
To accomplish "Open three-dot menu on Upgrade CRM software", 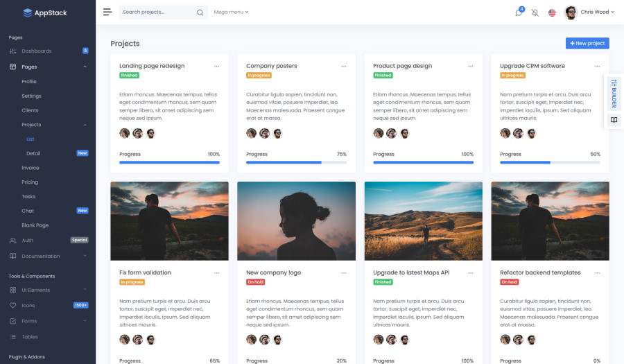I will tap(597, 66).
